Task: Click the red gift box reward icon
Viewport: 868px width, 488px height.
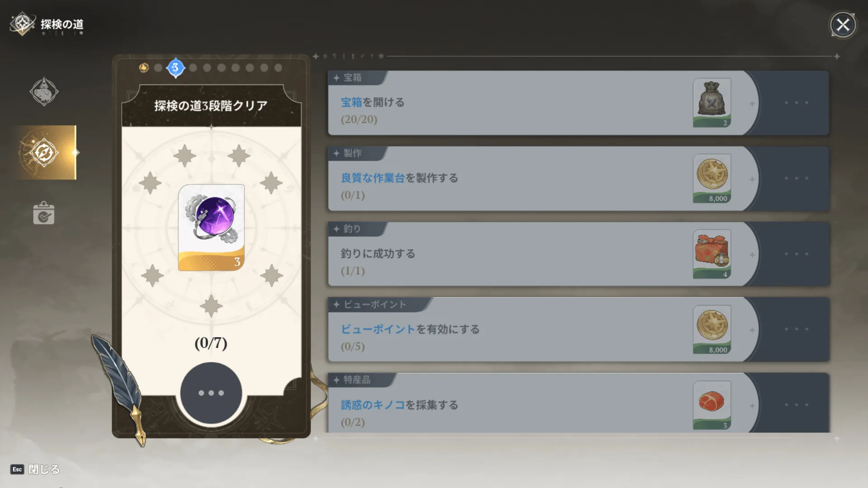Action: [712, 254]
